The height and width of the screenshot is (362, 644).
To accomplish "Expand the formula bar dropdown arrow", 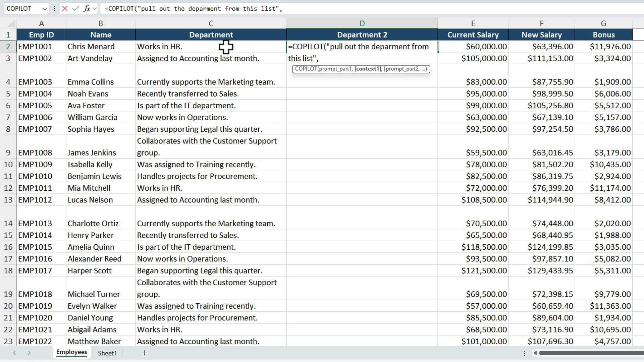I will coord(95,8).
